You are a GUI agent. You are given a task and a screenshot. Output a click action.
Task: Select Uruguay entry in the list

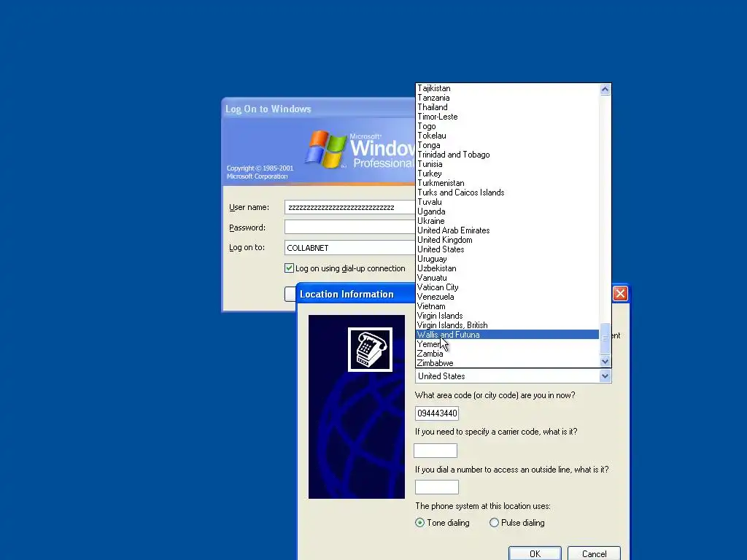point(508,259)
